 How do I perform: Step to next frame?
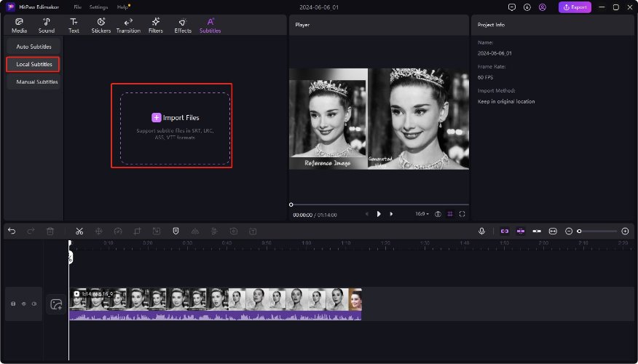[x=391, y=214]
